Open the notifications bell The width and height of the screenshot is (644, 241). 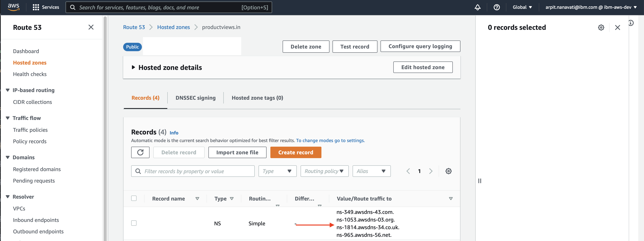[477, 7]
